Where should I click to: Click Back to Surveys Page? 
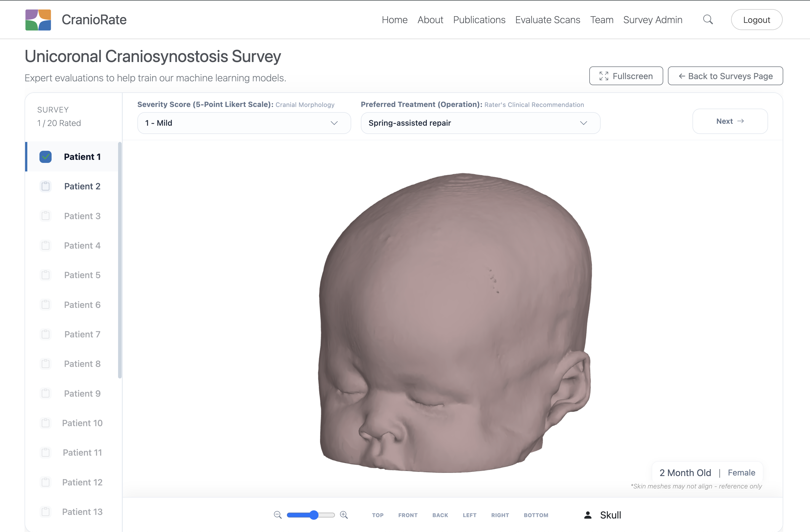point(725,76)
